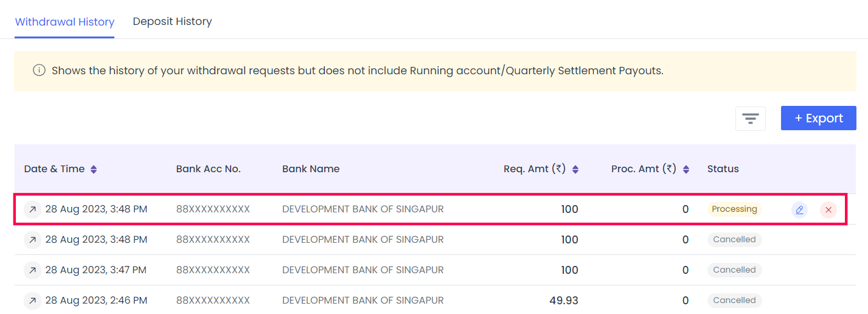The height and width of the screenshot is (314, 868).
Task: Open details arrow for the Cancelled 3:48 PM entry
Action: pyautogui.click(x=32, y=240)
